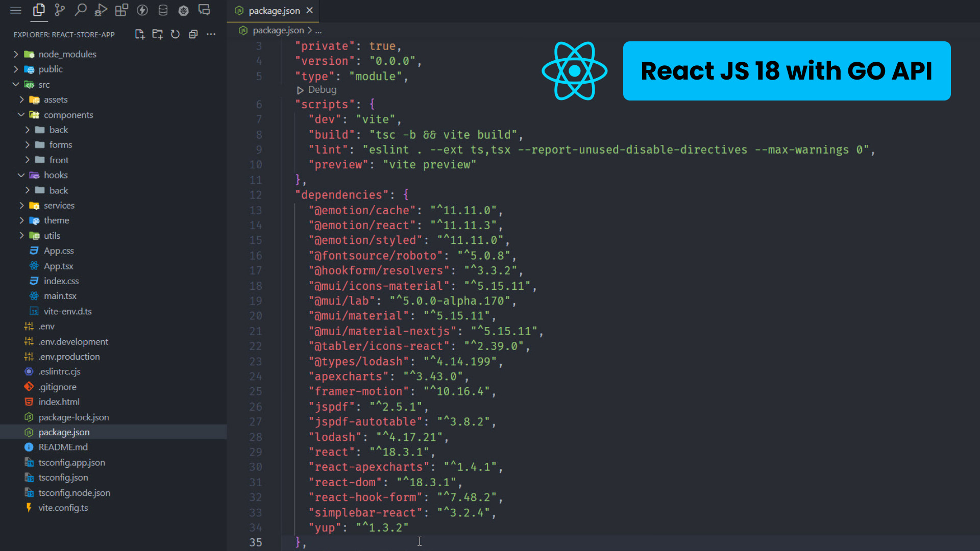980x551 pixels.
Task: Expand the node_modules folder
Action: tap(67, 54)
